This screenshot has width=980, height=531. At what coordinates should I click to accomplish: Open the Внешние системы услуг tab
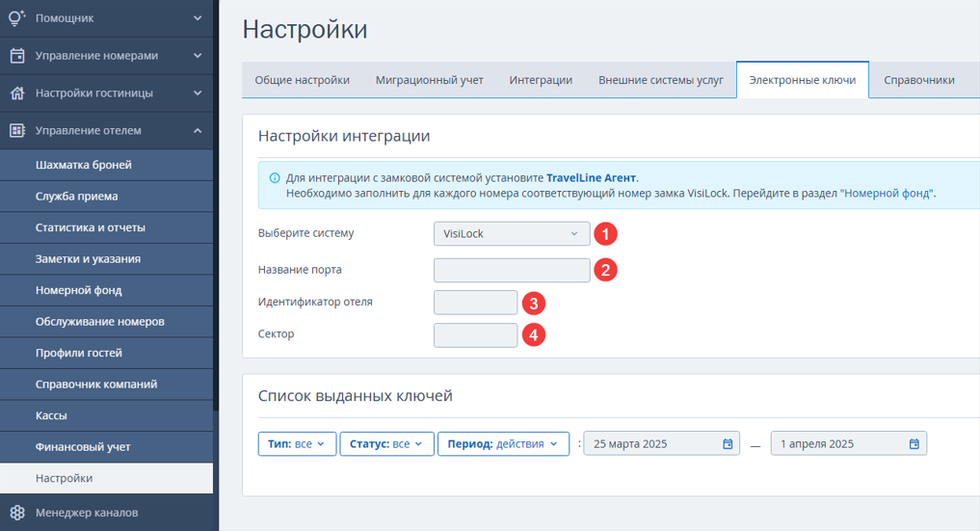661,80
